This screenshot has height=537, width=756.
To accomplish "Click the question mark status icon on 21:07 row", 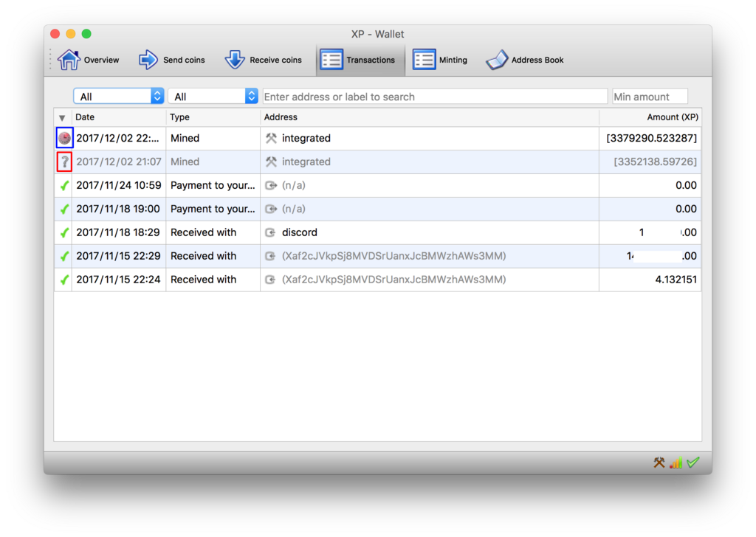I will tap(65, 162).
